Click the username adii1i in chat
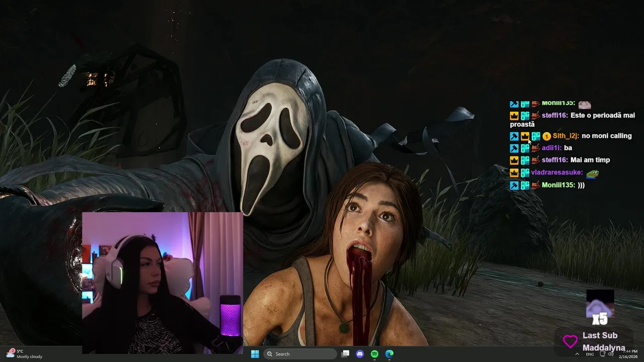 (x=552, y=148)
